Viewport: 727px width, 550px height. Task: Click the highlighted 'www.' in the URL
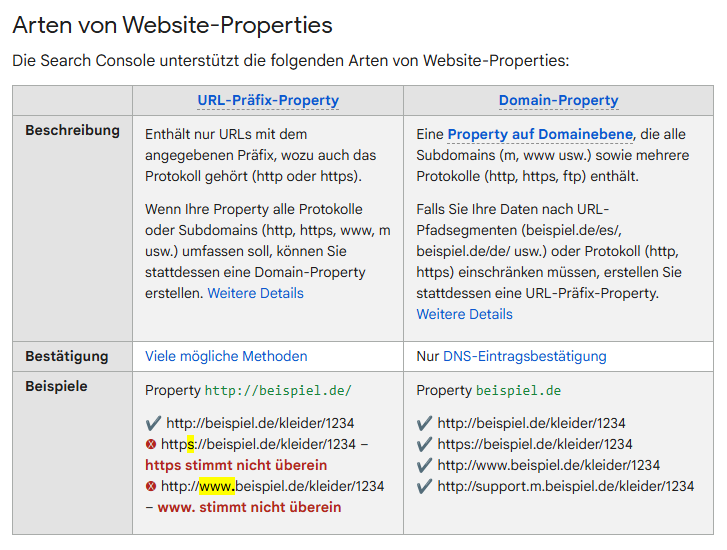click(x=217, y=486)
